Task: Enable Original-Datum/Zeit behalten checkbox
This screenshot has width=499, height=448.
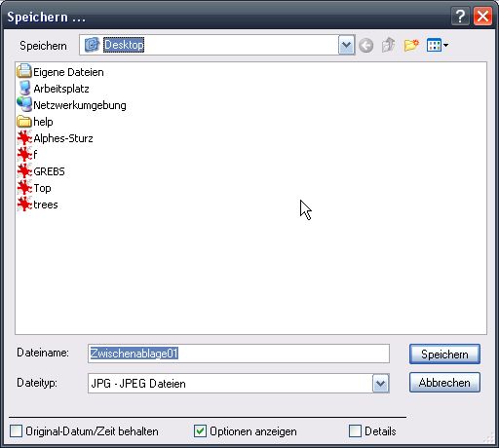Action: [16, 431]
